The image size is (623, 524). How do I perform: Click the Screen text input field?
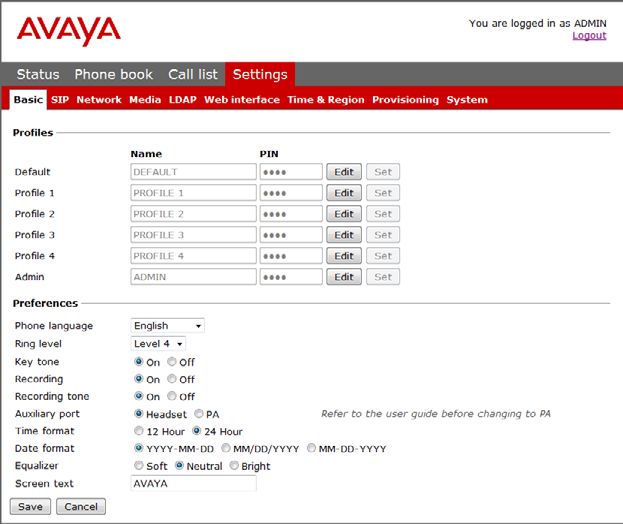click(193, 483)
